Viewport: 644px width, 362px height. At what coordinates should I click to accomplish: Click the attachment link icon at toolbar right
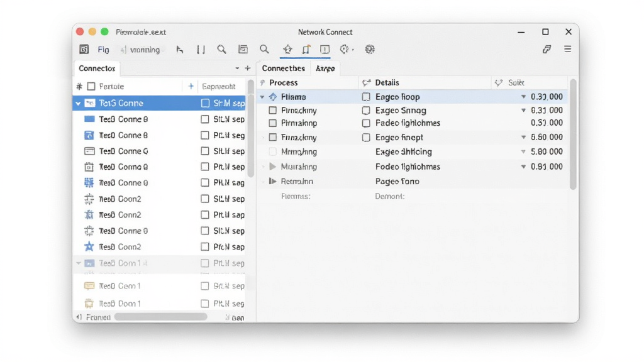click(x=547, y=49)
